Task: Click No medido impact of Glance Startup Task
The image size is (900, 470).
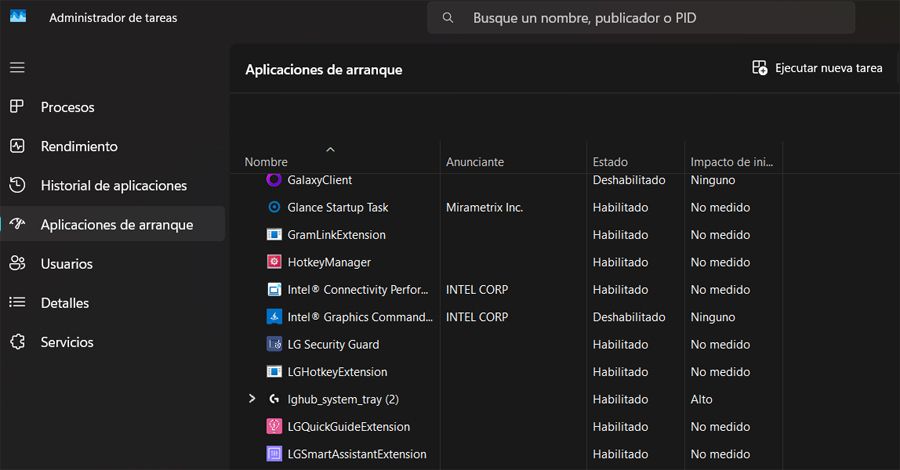Action: (x=720, y=207)
